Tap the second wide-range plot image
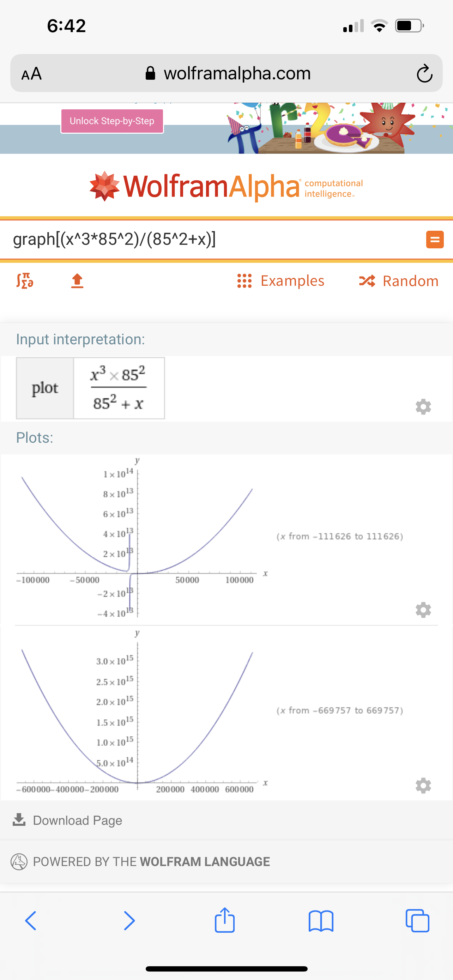This screenshot has width=453, height=980. pos(137,712)
